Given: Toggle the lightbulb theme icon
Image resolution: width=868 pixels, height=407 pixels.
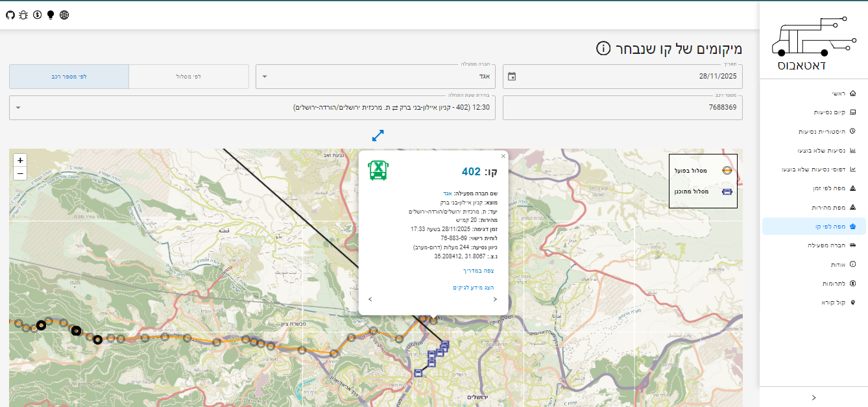Looking at the screenshot, I should [51, 14].
